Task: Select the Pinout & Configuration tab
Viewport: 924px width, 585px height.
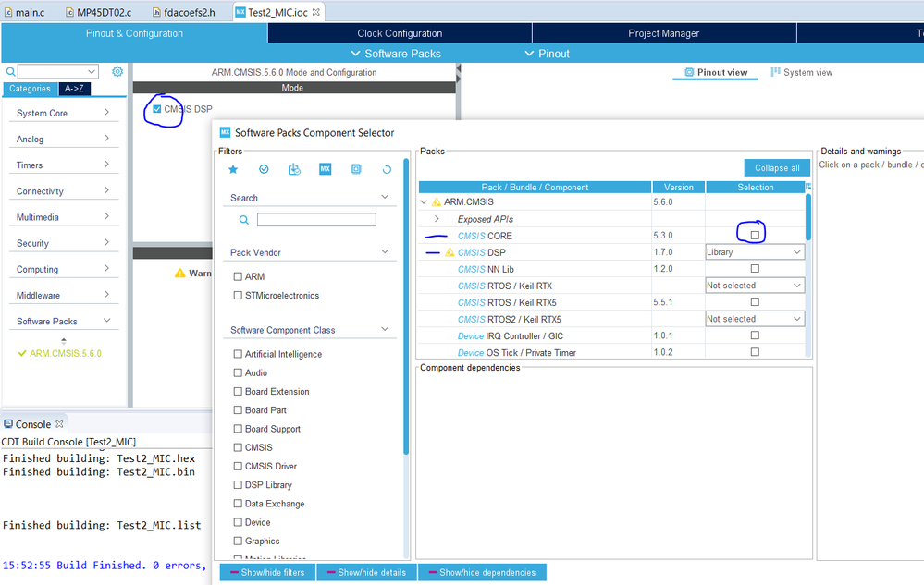Action: pos(134,33)
